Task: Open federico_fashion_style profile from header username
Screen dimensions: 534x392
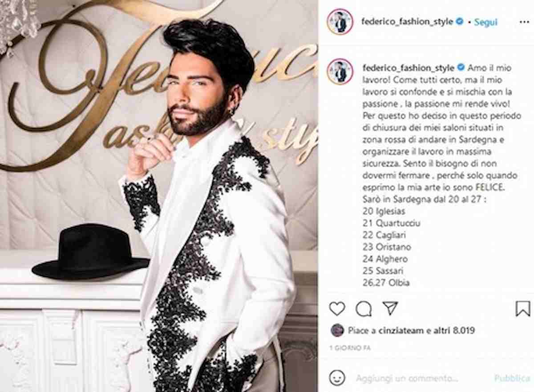Action: [409, 21]
